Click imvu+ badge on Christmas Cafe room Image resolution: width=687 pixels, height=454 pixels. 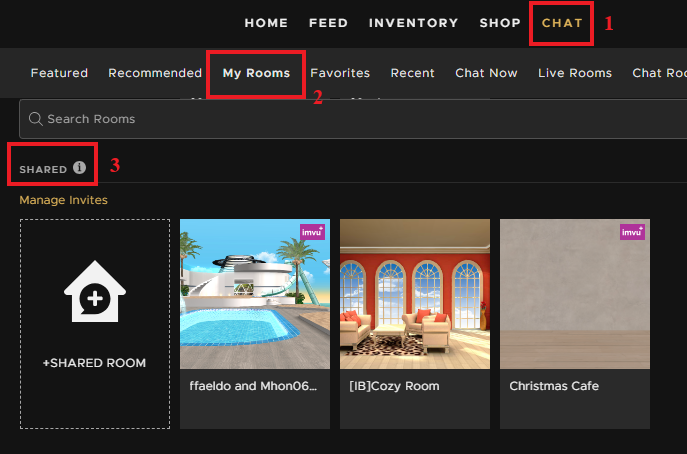632,232
